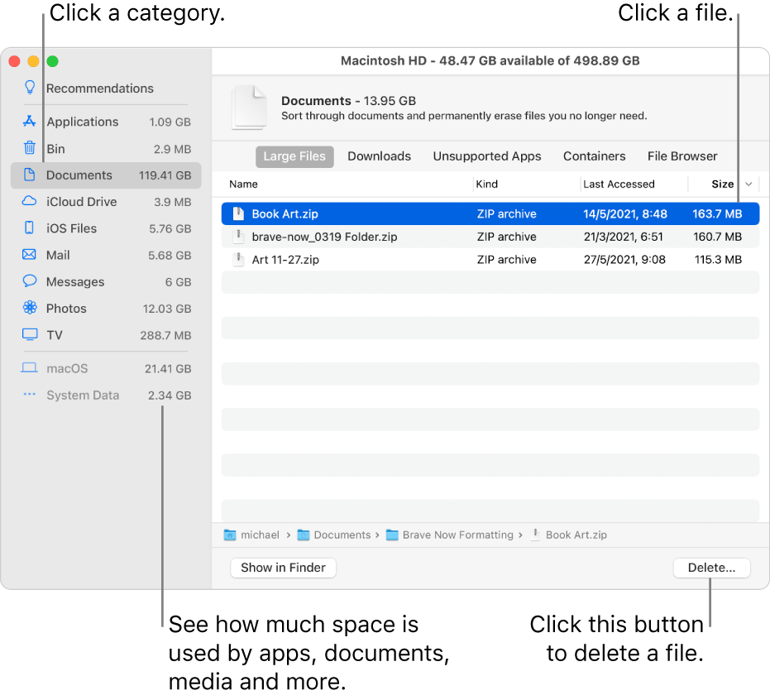Expand the Size column sorting dropdown

[x=749, y=184]
